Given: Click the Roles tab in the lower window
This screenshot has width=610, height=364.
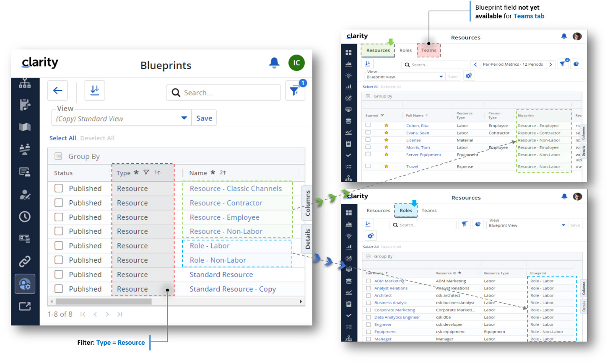Looking at the screenshot, I should (x=406, y=210).
